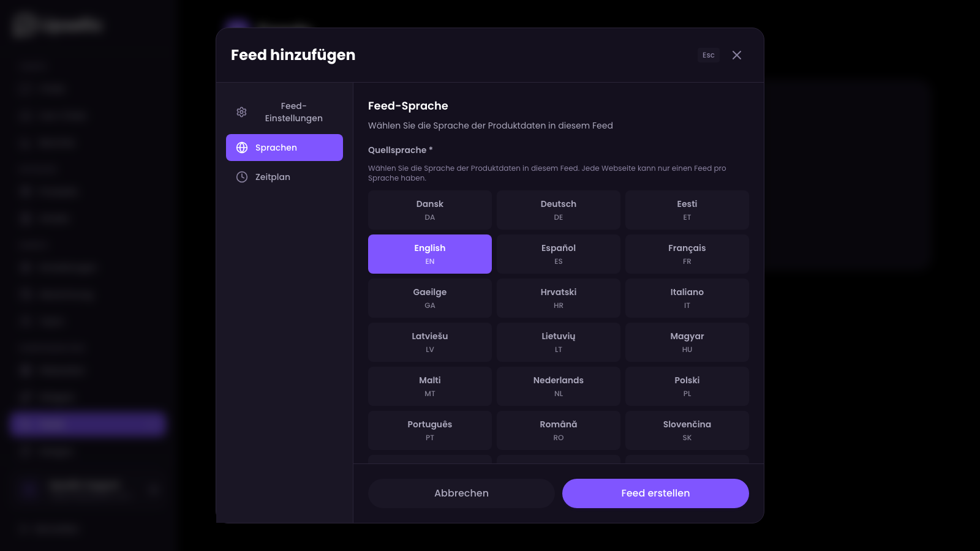Select Polski in the language list
Image resolution: width=980 pixels, height=551 pixels.
(687, 386)
